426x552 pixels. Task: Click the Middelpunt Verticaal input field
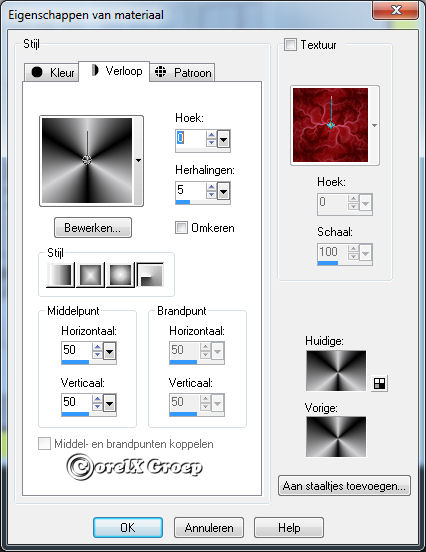pos(77,402)
